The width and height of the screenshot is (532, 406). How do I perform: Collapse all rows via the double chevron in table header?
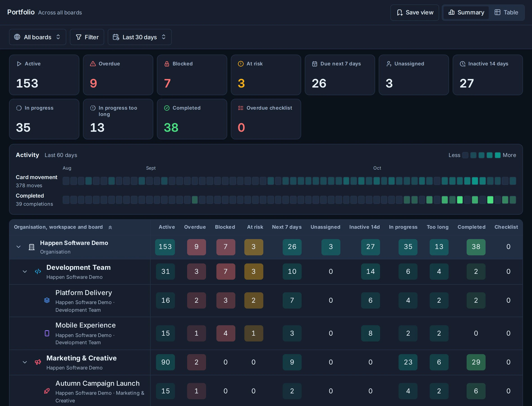(x=110, y=227)
